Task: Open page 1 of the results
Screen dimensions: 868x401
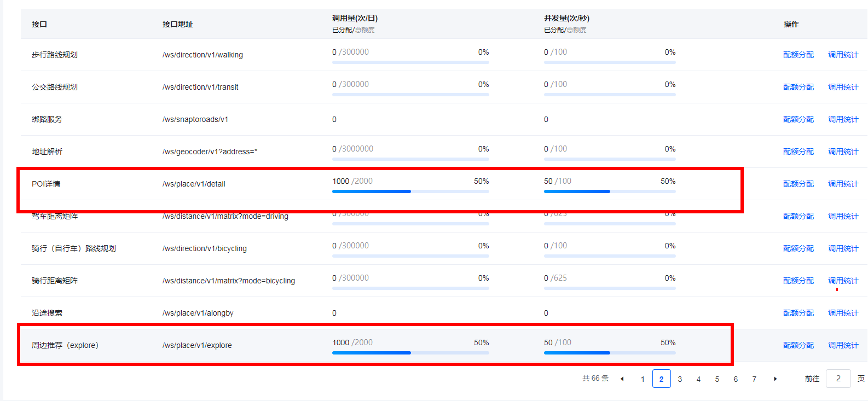Action: point(643,379)
